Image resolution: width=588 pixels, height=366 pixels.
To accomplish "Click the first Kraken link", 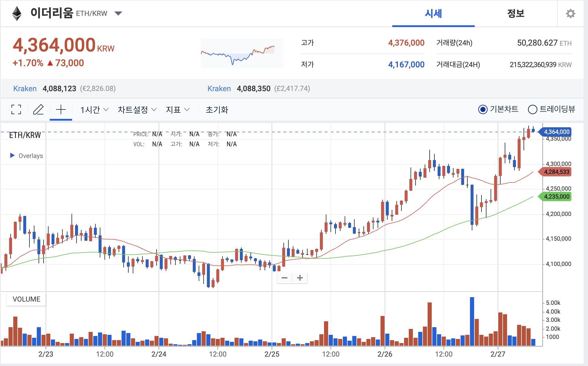I will click(x=25, y=89).
